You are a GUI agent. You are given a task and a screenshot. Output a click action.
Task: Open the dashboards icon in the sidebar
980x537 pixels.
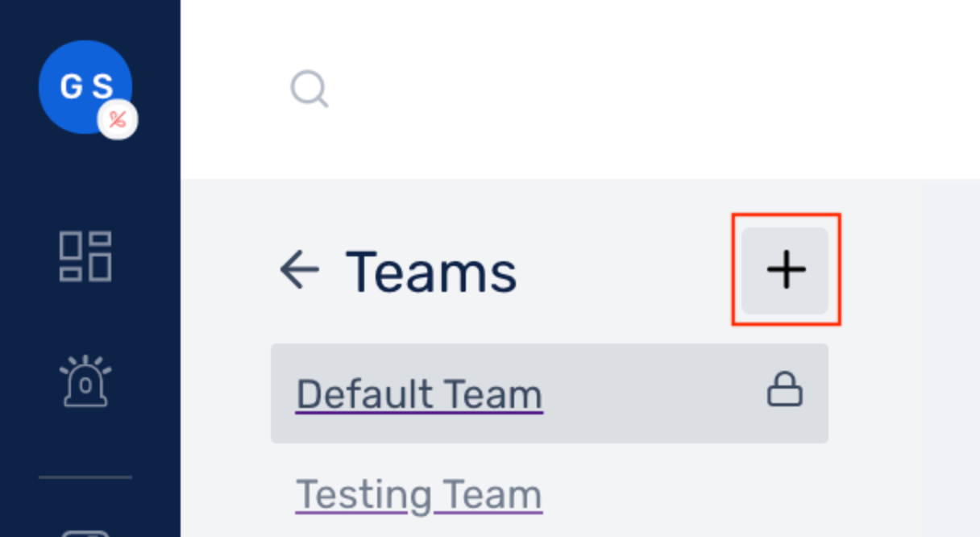tap(85, 256)
